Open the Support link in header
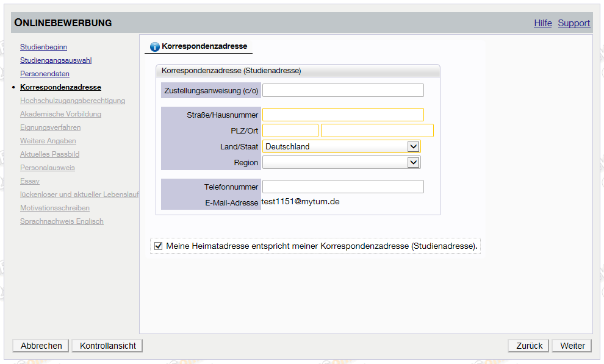Viewport: 604px width, 364px height. click(573, 23)
